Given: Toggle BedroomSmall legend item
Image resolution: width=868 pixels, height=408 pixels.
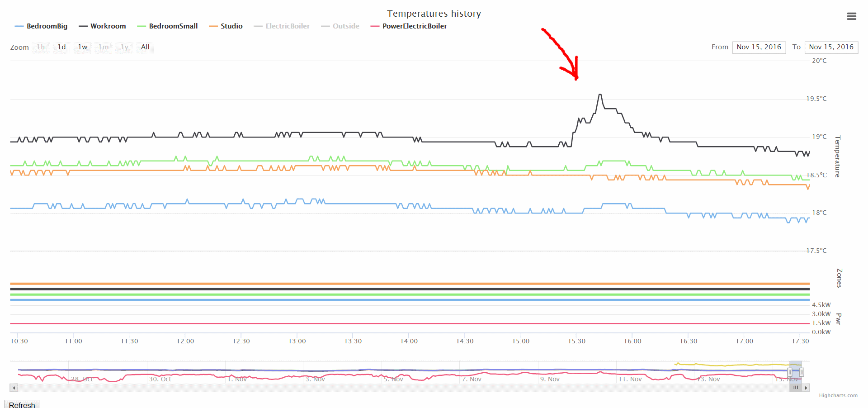Looking at the screenshot, I should (167, 26).
